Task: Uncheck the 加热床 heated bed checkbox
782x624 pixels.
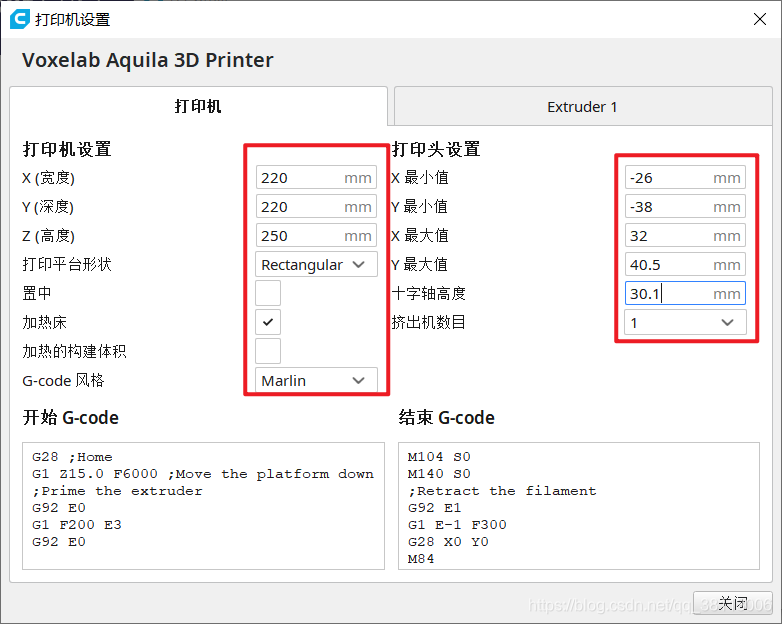Action: 268,322
